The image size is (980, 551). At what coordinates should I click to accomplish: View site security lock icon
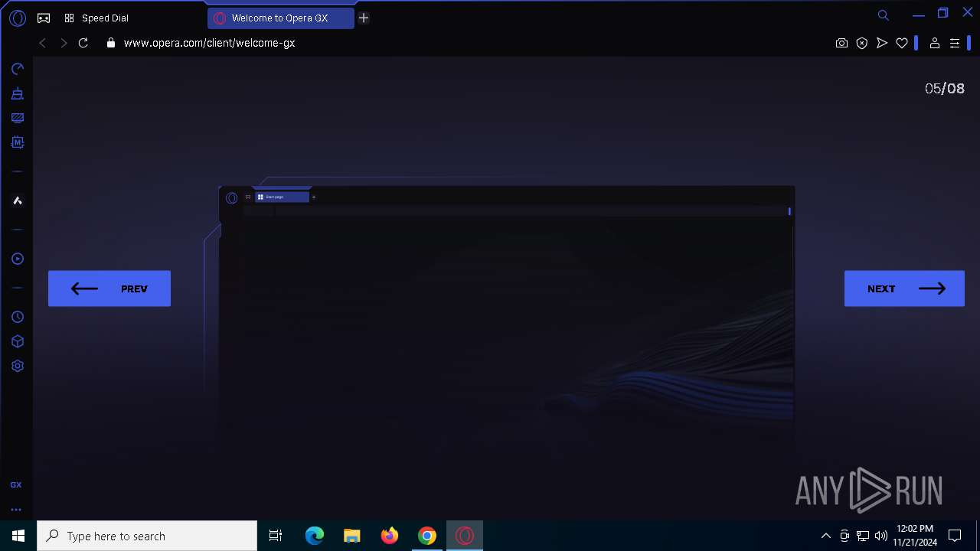(111, 43)
